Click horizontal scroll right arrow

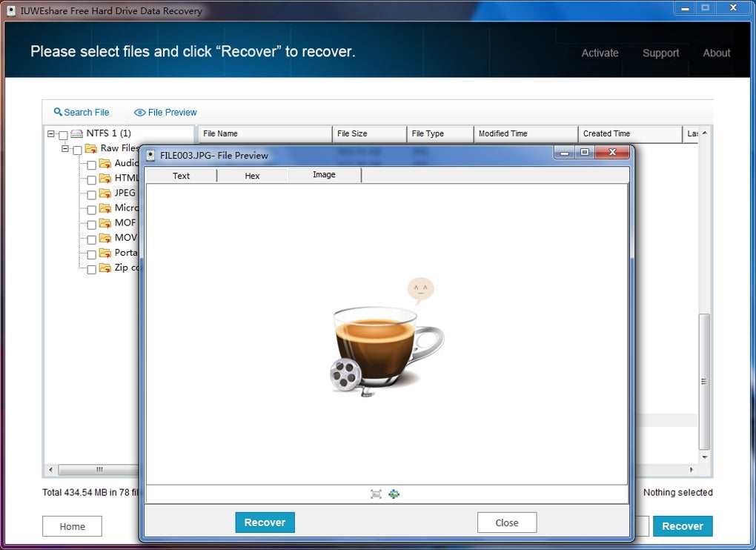click(x=692, y=469)
